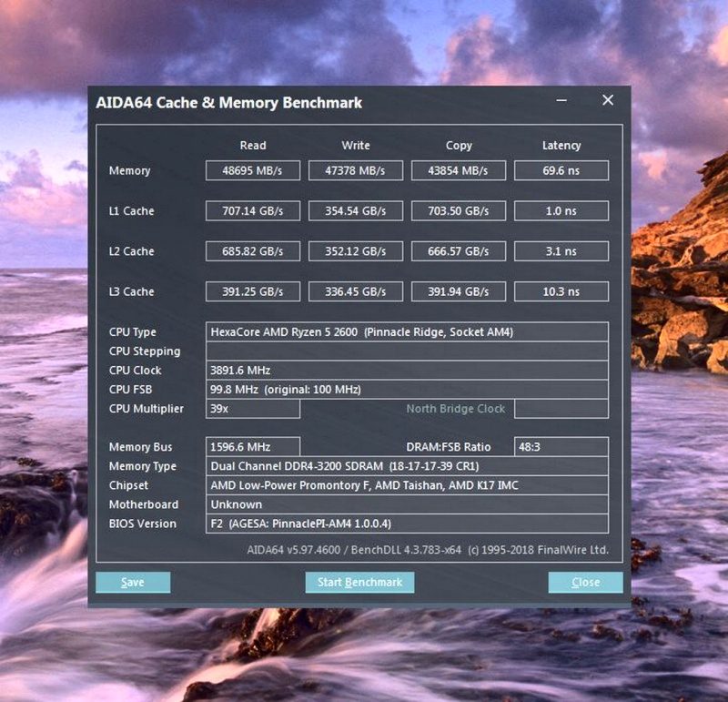Click the empty North Bridge Clock field
The width and height of the screenshot is (728, 702).
tap(561, 409)
